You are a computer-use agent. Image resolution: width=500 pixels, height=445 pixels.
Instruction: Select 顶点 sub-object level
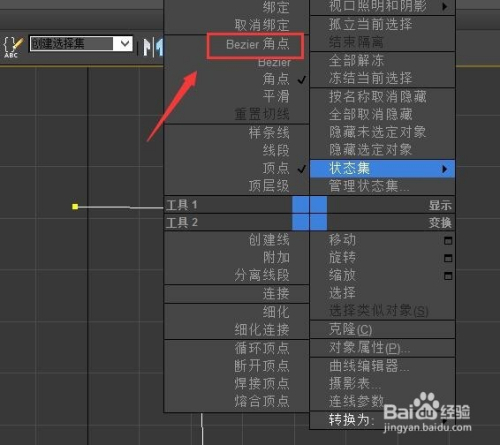click(276, 168)
